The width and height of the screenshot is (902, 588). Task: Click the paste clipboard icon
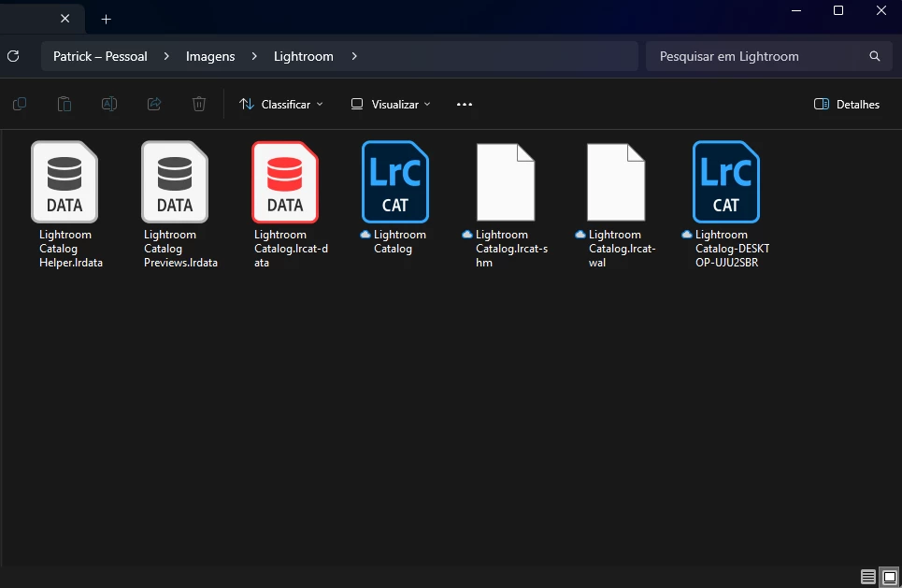pyautogui.click(x=64, y=104)
